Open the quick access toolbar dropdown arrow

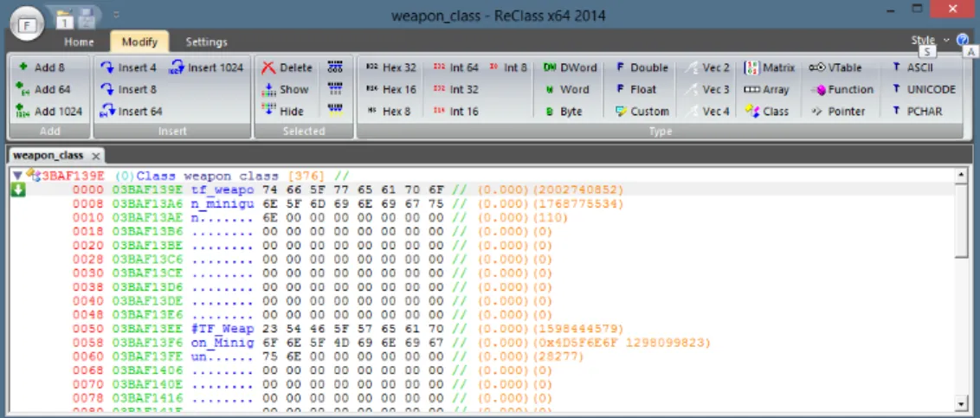coord(116,16)
